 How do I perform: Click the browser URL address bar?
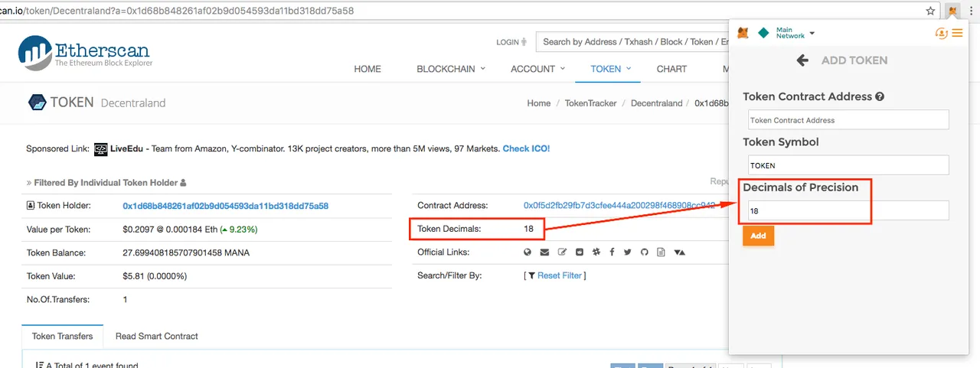point(459,11)
